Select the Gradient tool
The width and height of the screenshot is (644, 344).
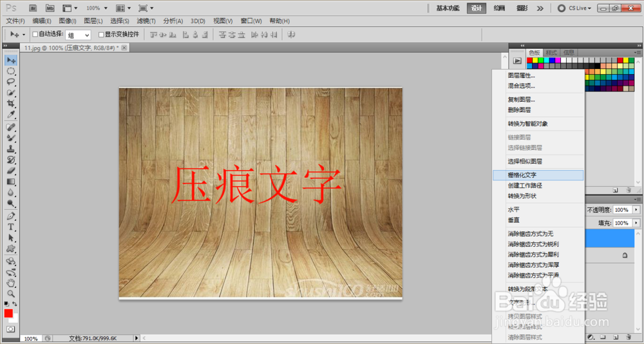coord(11,181)
